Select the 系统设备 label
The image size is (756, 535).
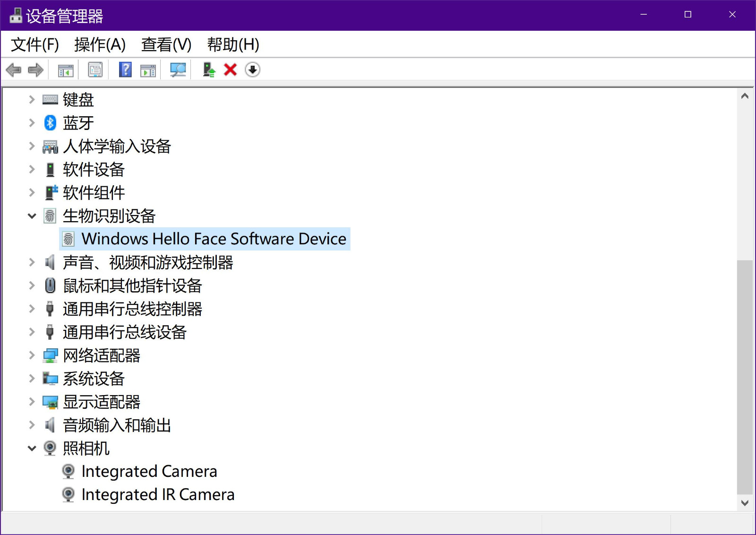pyautogui.click(x=94, y=379)
